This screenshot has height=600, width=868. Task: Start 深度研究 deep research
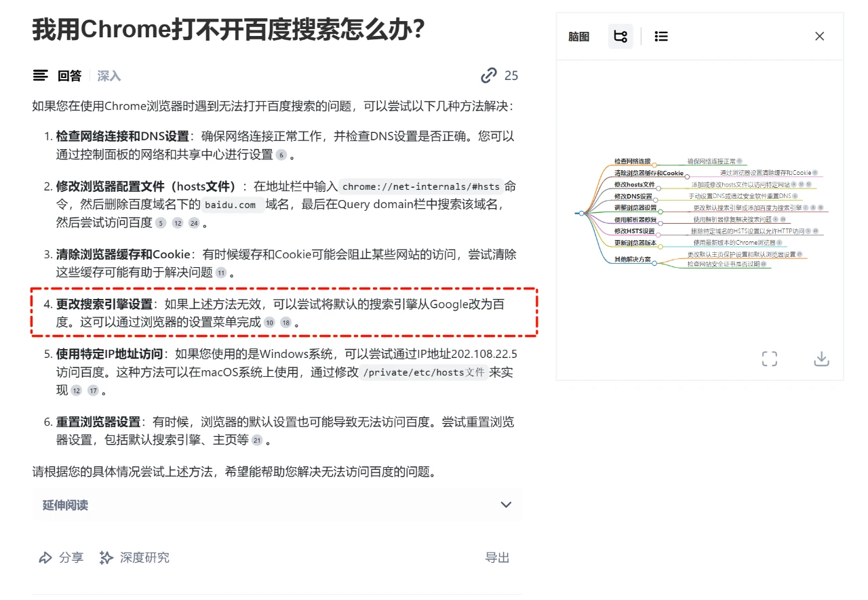[x=134, y=557]
